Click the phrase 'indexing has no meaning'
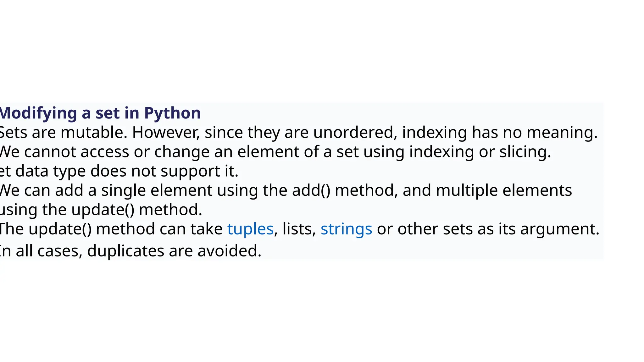 (x=499, y=132)
